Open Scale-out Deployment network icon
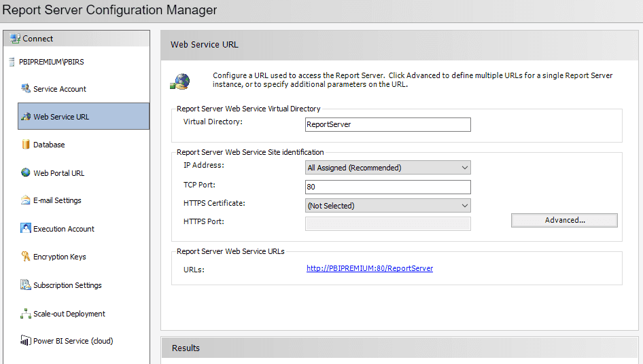Screen dimensions: 643x364 point(25,314)
